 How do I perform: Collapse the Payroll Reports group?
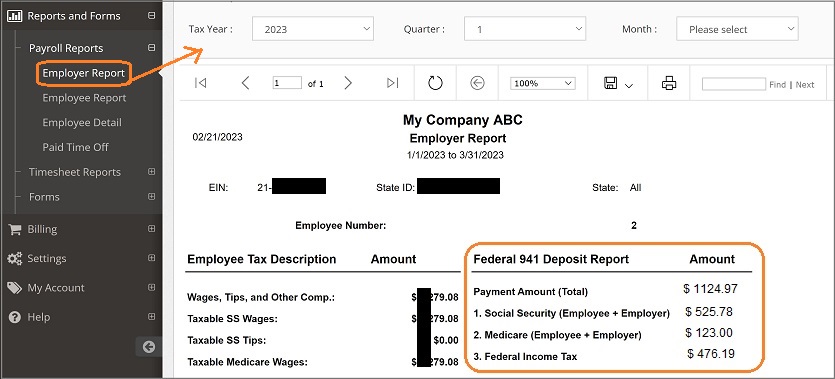(152, 48)
